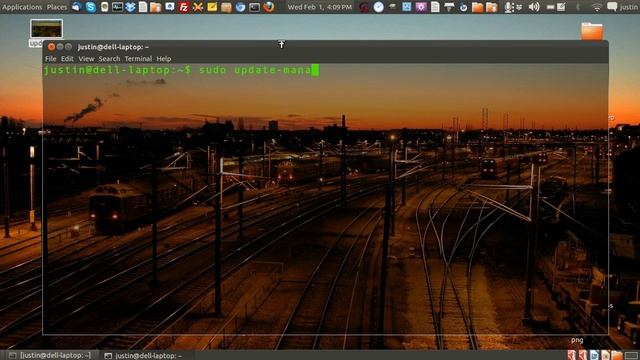Open the terminal Help menu
Image resolution: width=640 pixels, height=360 pixels.
tap(164, 59)
